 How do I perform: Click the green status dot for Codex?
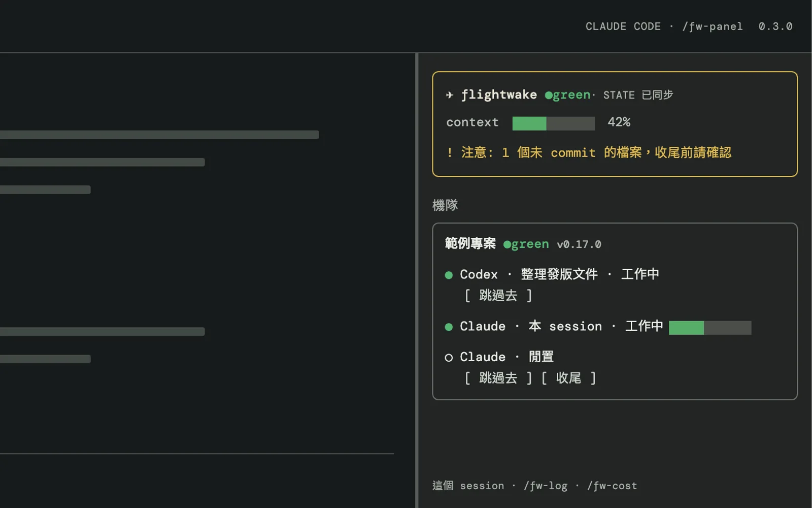pos(449,275)
